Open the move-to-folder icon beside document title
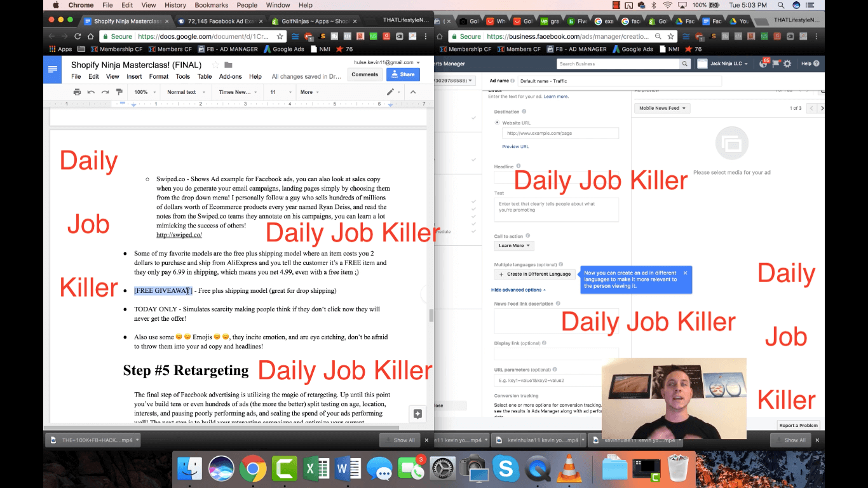The height and width of the screenshot is (488, 868). click(228, 65)
